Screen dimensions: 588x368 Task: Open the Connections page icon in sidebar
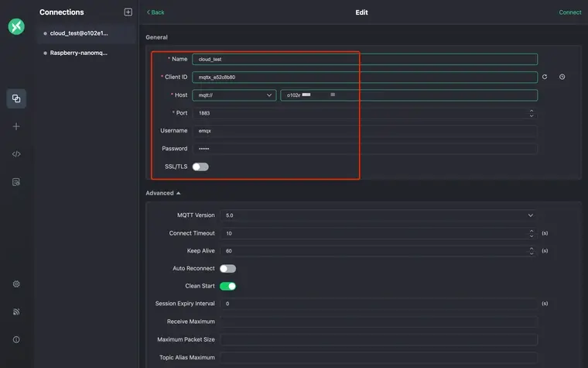click(x=16, y=98)
